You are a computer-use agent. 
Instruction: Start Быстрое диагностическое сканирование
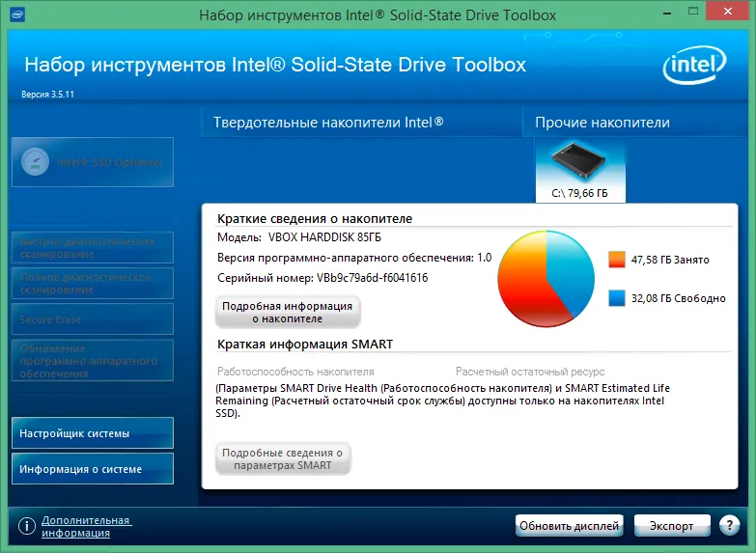coord(93,247)
